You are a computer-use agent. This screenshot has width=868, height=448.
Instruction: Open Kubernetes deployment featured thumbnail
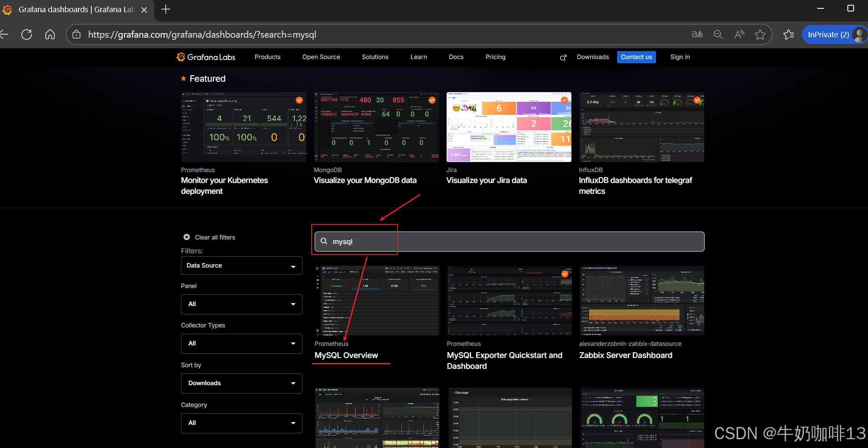click(243, 127)
